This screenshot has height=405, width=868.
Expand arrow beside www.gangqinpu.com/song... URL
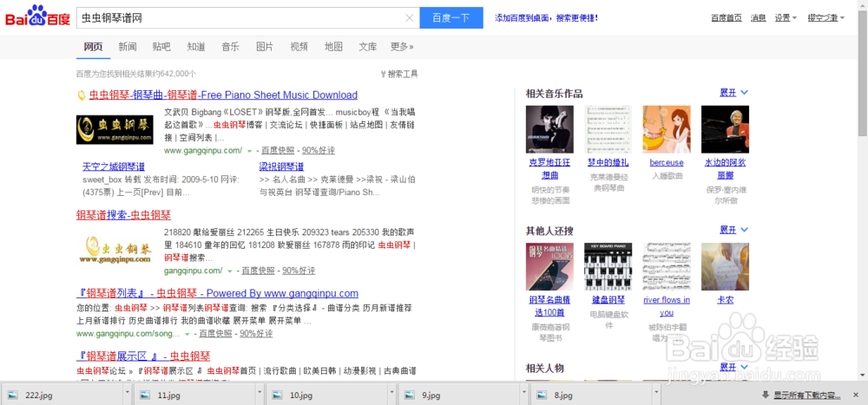click(x=187, y=334)
